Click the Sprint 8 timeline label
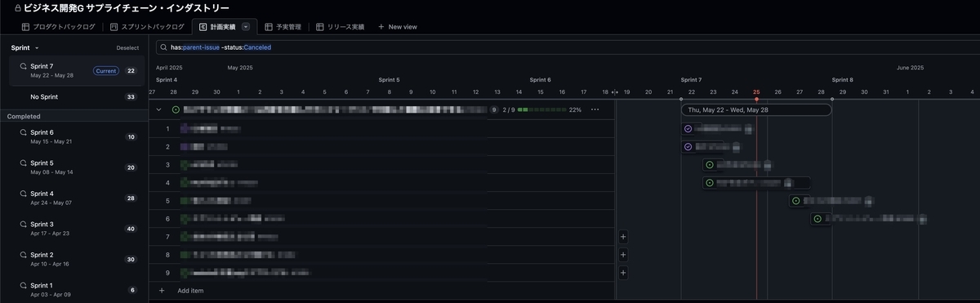 [x=843, y=80]
